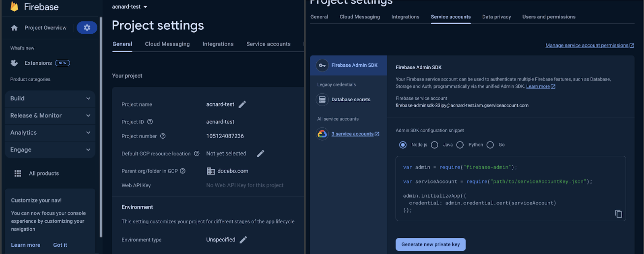This screenshot has height=254, width=644.
Task: Expand the Analytics category
Action: [50, 133]
